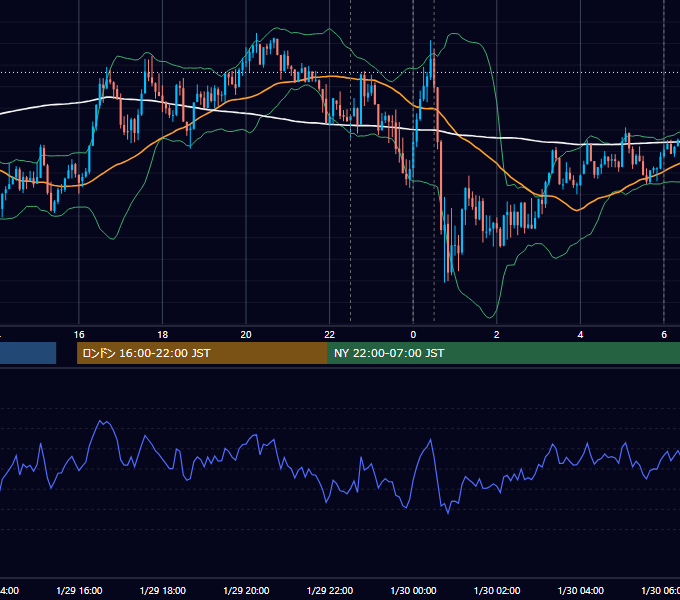Click the 16 hour label on upper axis
Viewport: 680px width, 600px height.
79,335
